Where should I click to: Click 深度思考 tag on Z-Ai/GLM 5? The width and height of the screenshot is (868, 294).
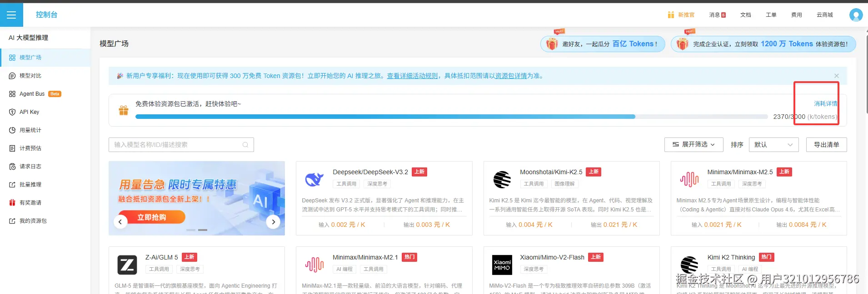pos(190,269)
